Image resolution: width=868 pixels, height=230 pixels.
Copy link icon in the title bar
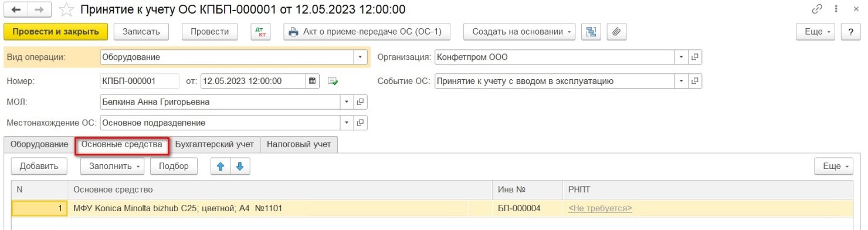pos(817,10)
